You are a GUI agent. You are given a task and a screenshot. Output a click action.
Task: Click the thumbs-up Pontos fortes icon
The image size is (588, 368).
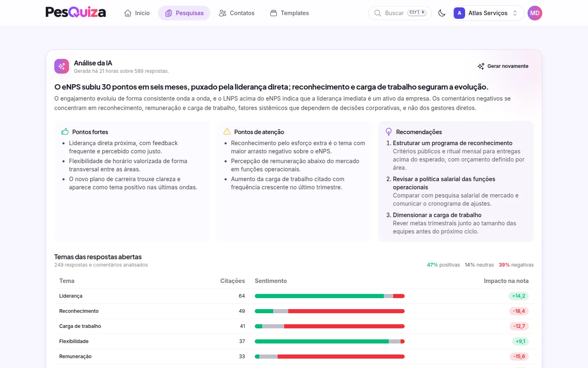[65, 132]
